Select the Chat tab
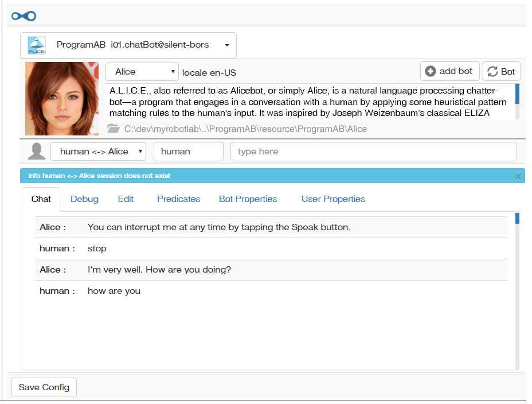The height and width of the screenshot is (404, 532). (x=41, y=199)
